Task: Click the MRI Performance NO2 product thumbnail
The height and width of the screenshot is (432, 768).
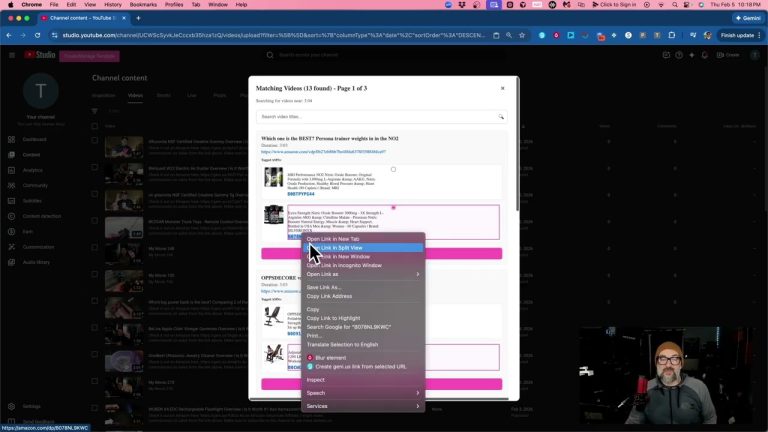Action: tap(273, 177)
